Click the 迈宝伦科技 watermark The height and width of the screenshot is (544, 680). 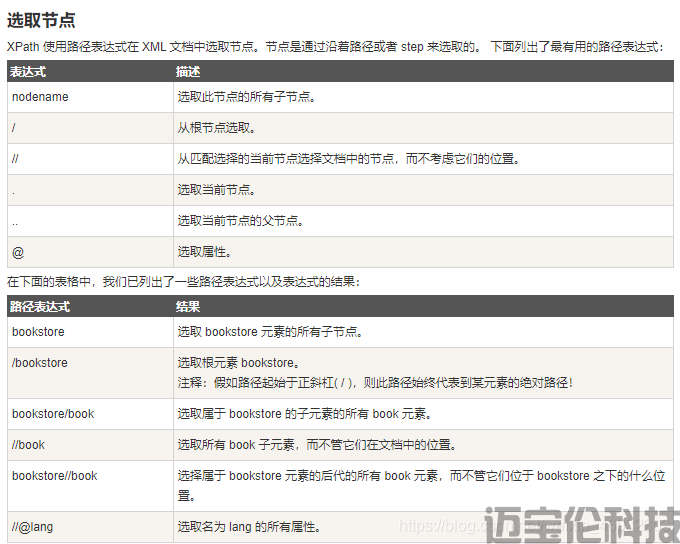(580, 524)
